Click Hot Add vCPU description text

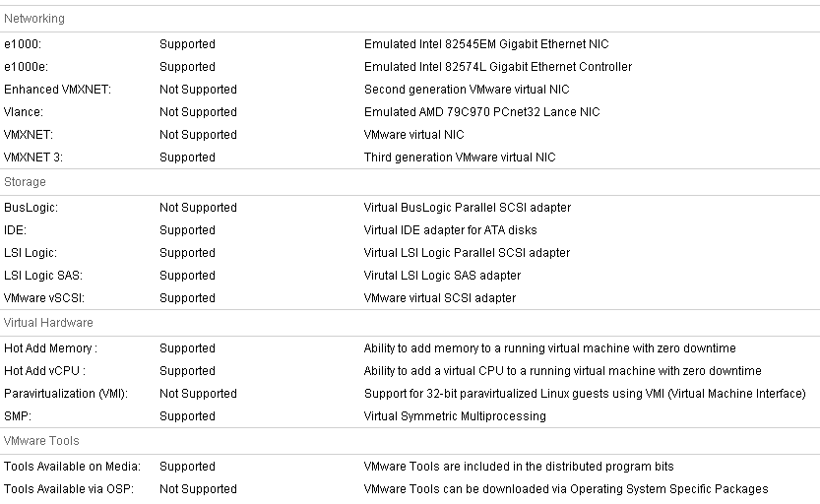click(563, 371)
